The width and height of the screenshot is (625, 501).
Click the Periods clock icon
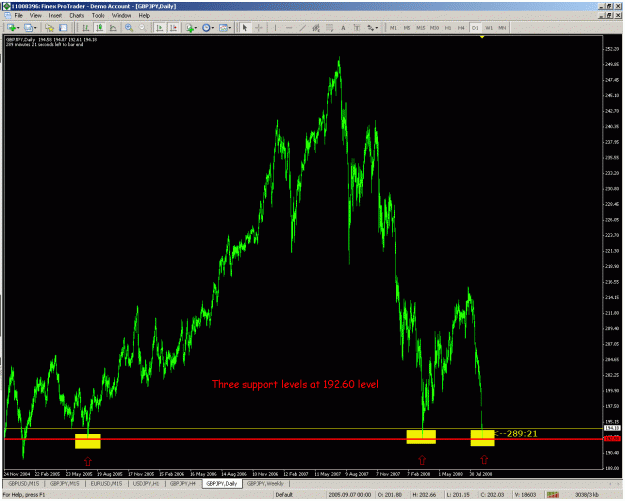pyautogui.click(x=206, y=28)
